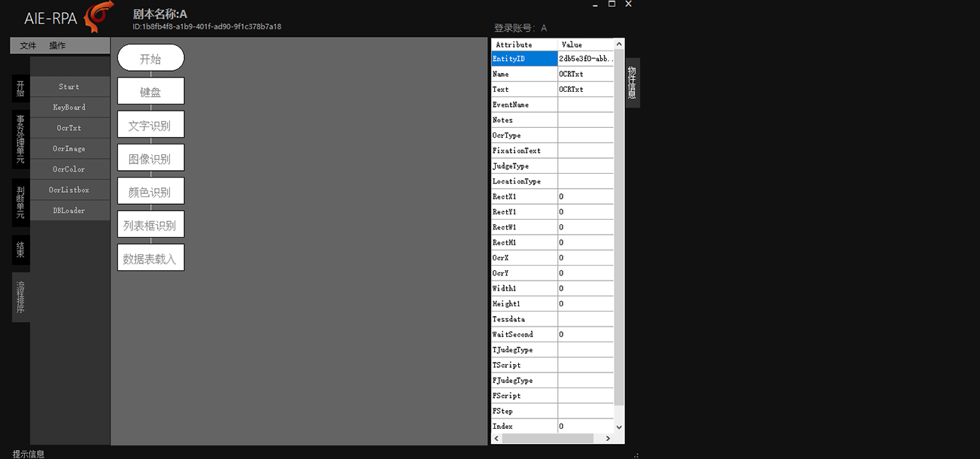Image resolution: width=980 pixels, height=459 pixels.
Task: Click the 颜色识别 flow node
Action: point(150,191)
